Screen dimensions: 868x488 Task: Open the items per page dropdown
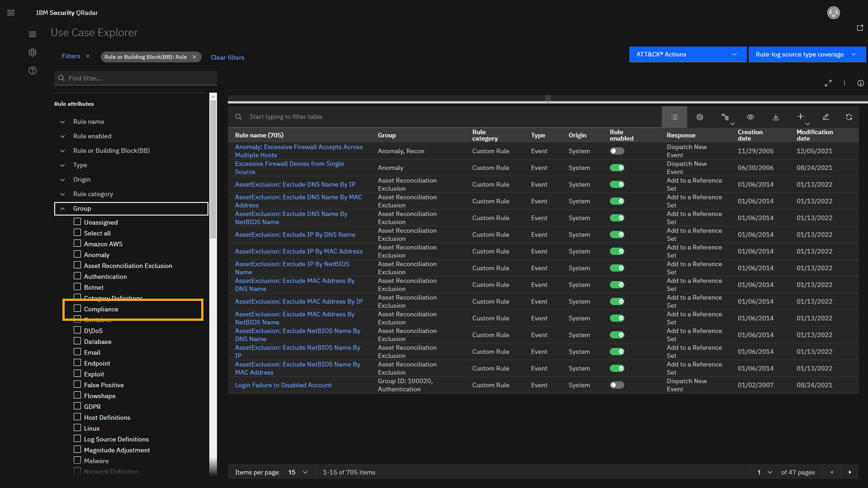(x=298, y=472)
